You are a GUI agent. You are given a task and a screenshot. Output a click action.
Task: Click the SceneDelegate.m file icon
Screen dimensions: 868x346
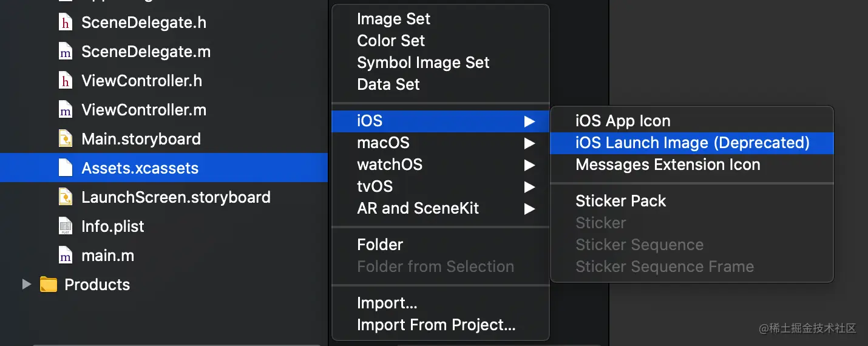click(66, 52)
